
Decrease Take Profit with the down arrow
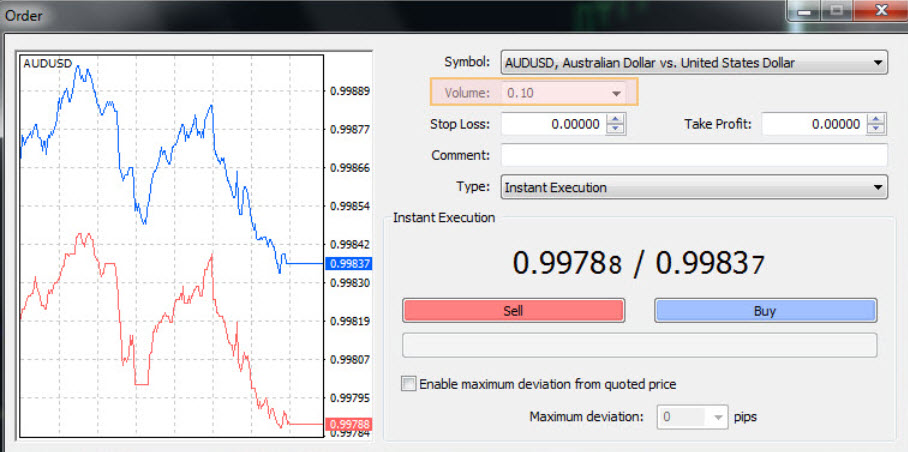pos(876,129)
